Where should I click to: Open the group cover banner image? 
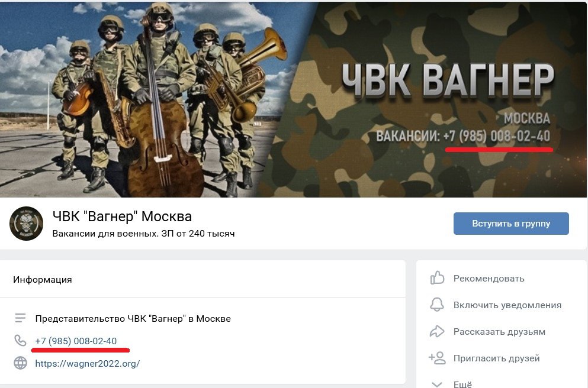(x=293, y=99)
